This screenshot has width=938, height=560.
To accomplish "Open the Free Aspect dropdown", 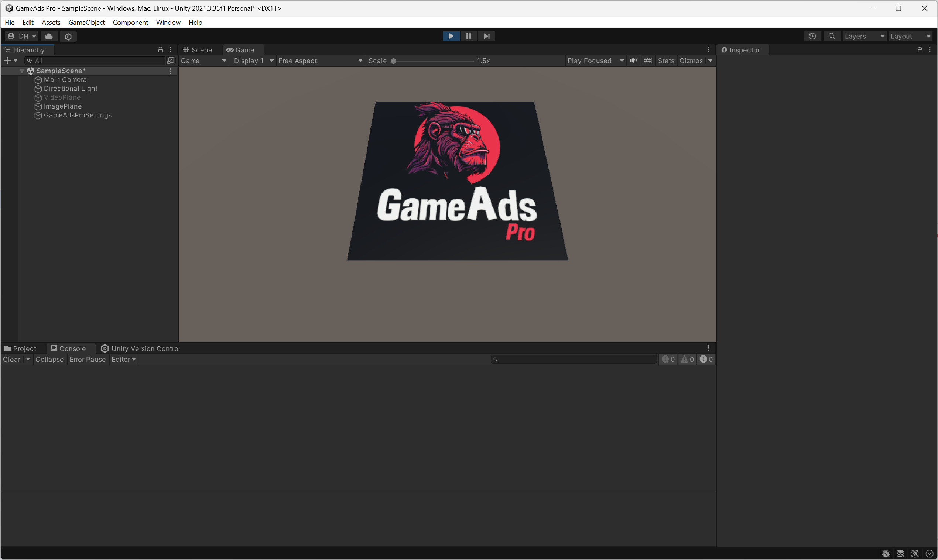I will coord(320,61).
